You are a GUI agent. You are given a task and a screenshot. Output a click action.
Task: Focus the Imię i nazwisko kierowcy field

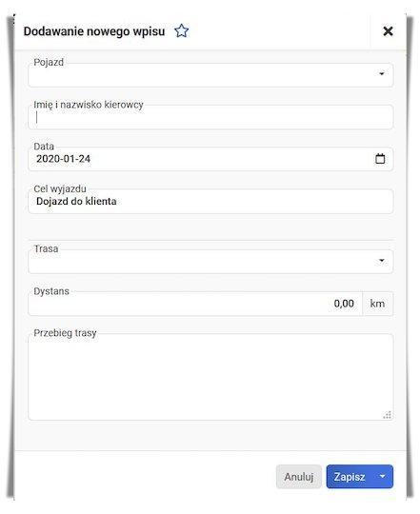pos(210,117)
